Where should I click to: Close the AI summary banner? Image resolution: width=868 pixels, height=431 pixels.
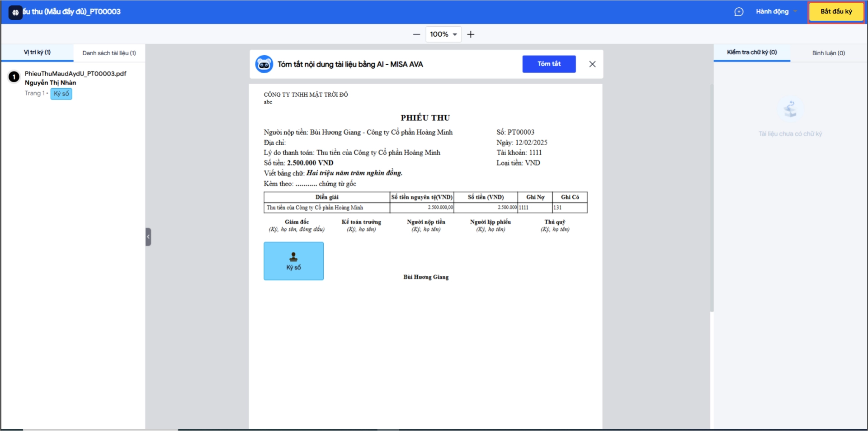tap(592, 64)
